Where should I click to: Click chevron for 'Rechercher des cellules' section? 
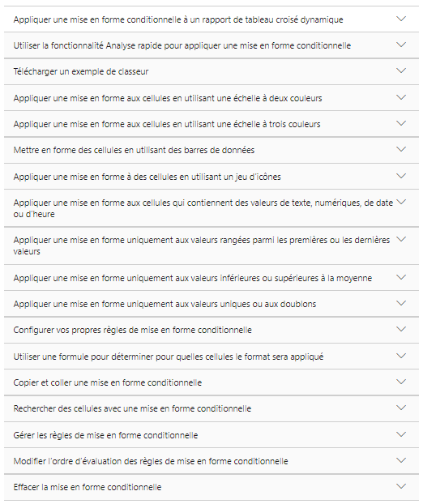click(x=401, y=408)
